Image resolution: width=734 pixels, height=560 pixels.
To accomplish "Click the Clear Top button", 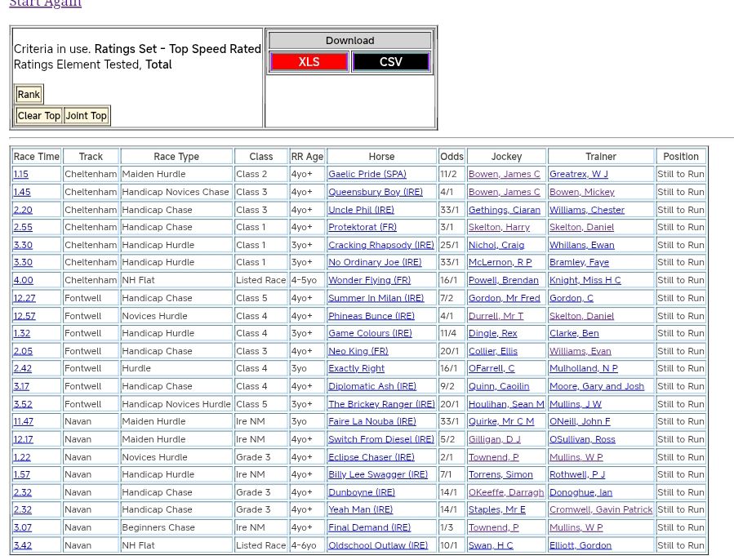I will (x=39, y=116).
